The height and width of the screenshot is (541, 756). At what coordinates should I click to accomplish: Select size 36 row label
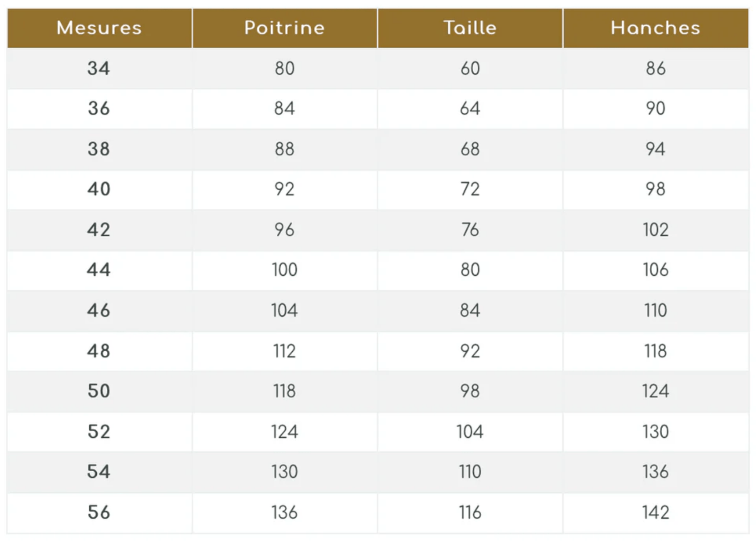[x=99, y=108]
